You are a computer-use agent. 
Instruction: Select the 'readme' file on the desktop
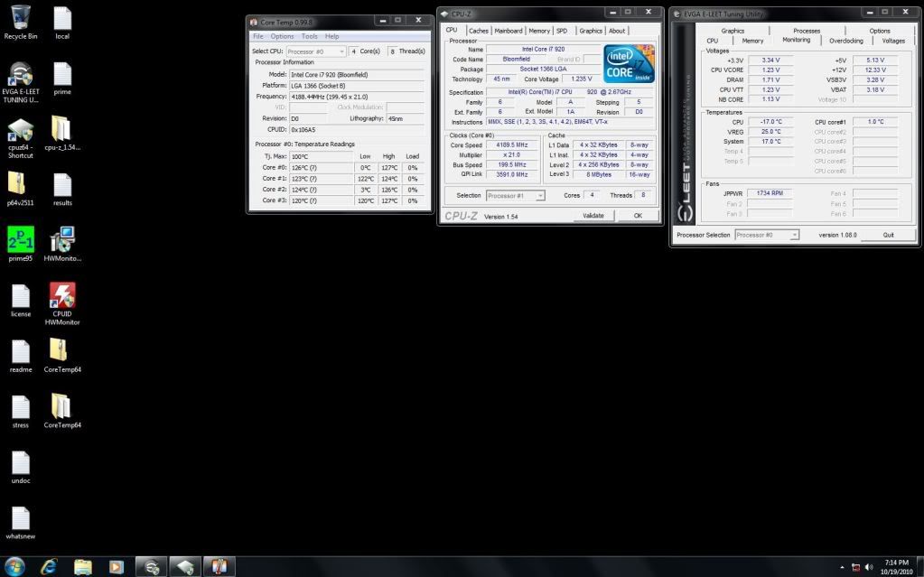(x=21, y=356)
